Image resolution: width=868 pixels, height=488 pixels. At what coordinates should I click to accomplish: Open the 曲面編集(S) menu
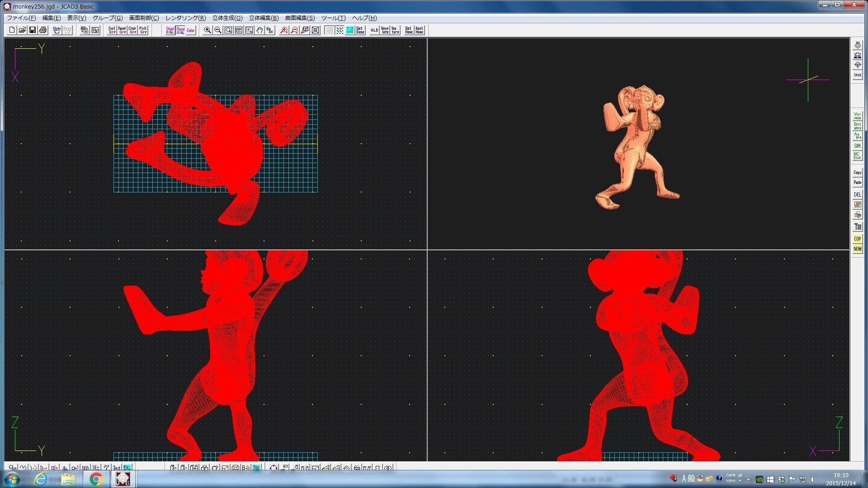(x=300, y=18)
